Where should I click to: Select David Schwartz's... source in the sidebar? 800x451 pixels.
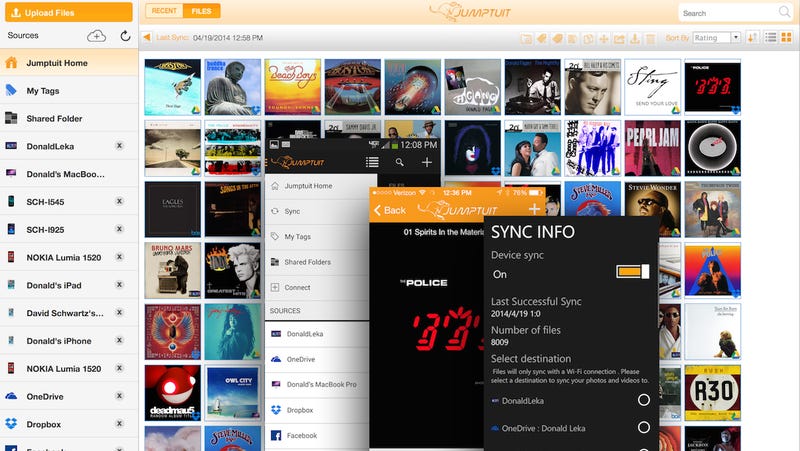coord(69,313)
